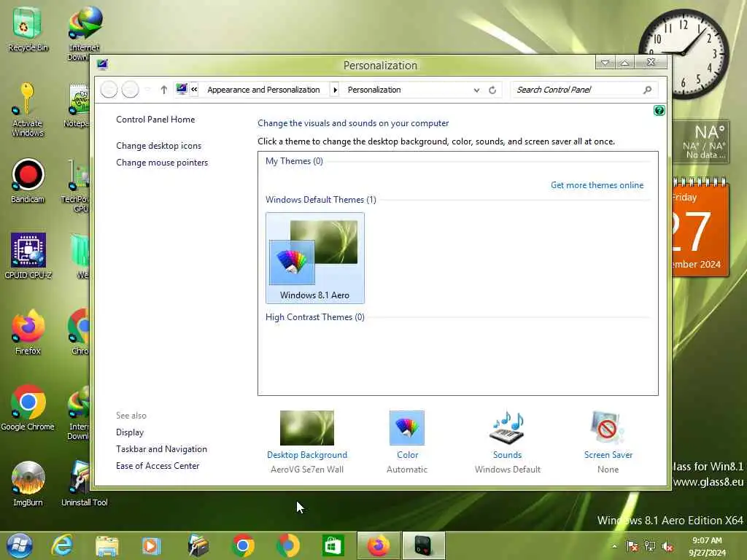The image size is (747, 560).
Task: Open Change mouse pointers link
Action: click(x=162, y=163)
